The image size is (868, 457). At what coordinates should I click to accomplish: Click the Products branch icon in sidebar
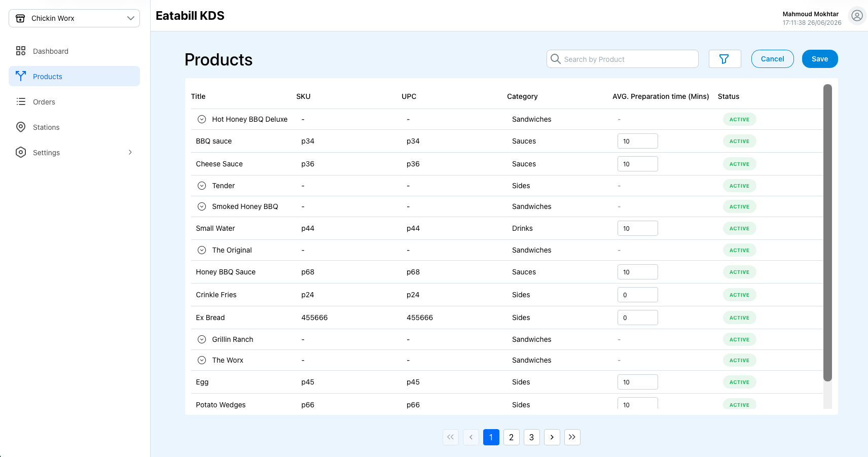tap(21, 76)
